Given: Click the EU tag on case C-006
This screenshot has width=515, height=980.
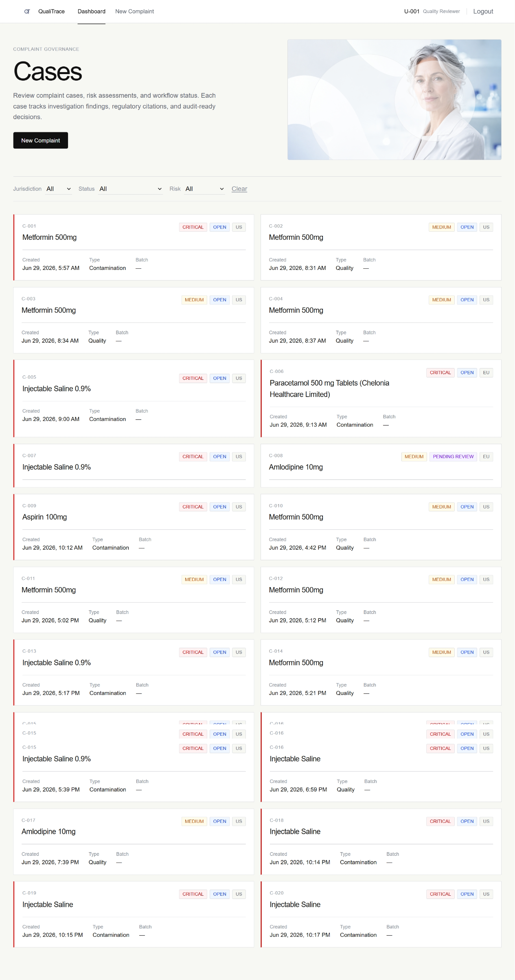Looking at the screenshot, I should [x=486, y=373].
